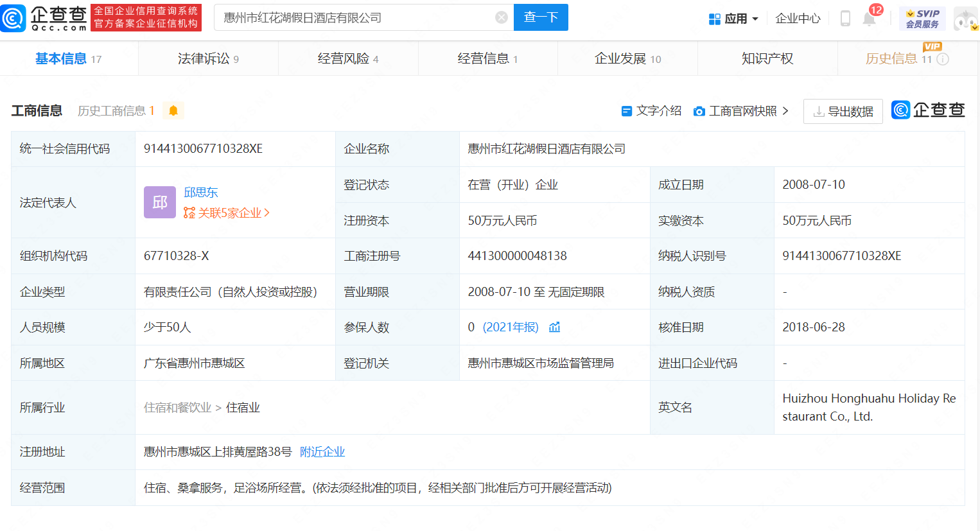Click the 导出数据 button
Image resolution: width=980 pixels, height=531 pixels.
tap(843, 111)
